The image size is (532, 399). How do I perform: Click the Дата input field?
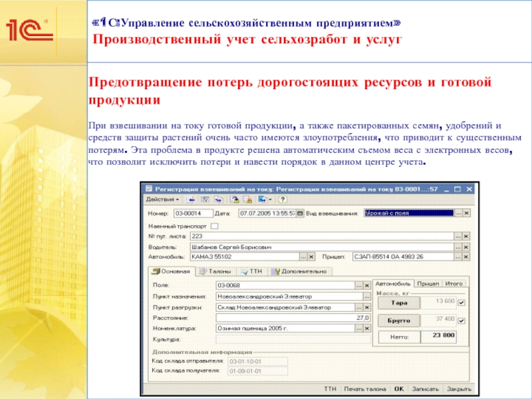pyautogui.click(x=267, y=213)
